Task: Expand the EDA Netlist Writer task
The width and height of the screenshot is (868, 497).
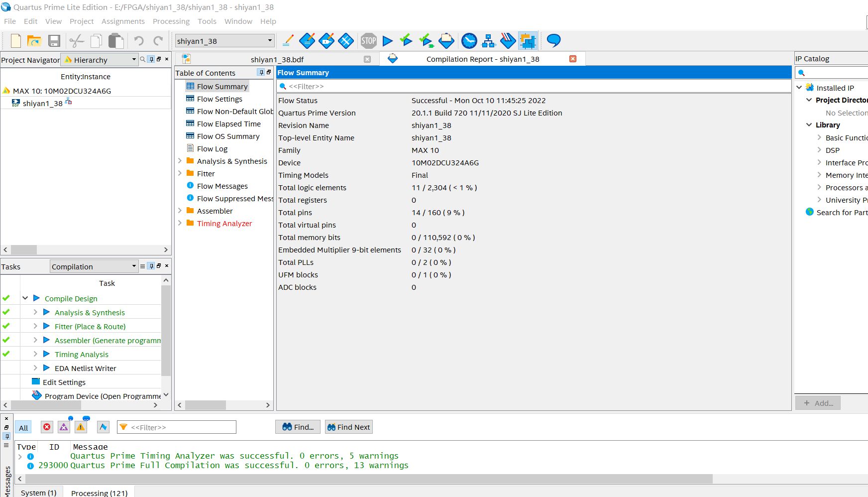Action: click(x=35, y=368)
